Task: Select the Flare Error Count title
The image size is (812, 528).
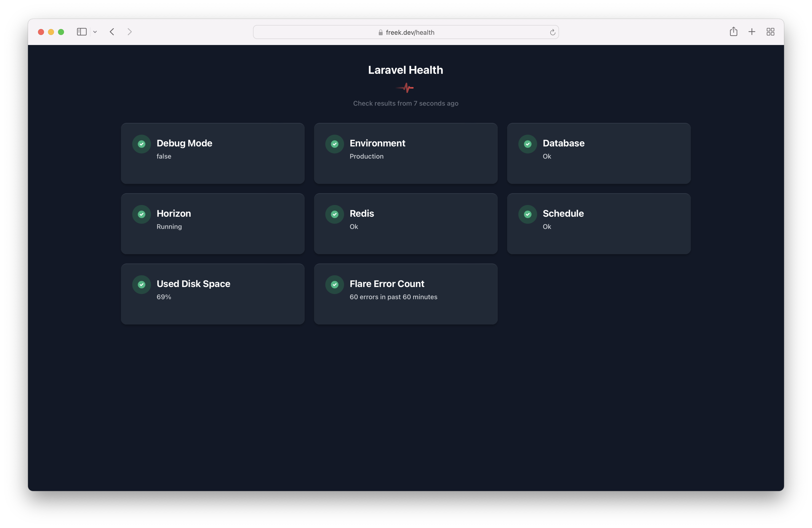Action: [387, 284]
